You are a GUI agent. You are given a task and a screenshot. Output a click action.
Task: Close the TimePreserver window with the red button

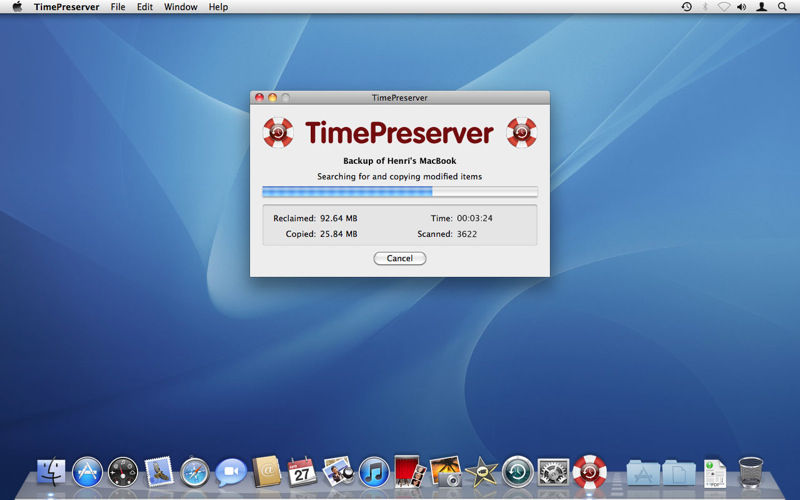(x=259, y=97)
